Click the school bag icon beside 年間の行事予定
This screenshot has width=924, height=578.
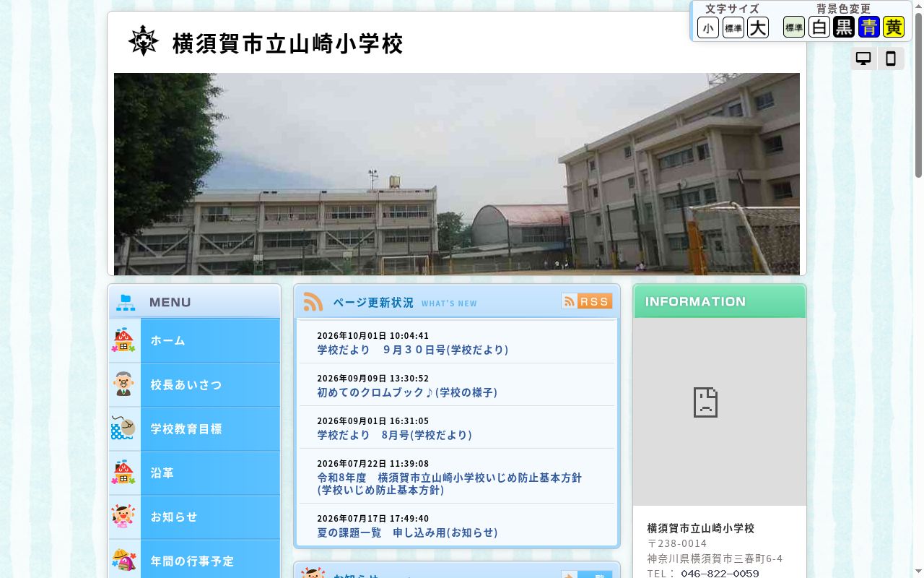click(123, 561)
